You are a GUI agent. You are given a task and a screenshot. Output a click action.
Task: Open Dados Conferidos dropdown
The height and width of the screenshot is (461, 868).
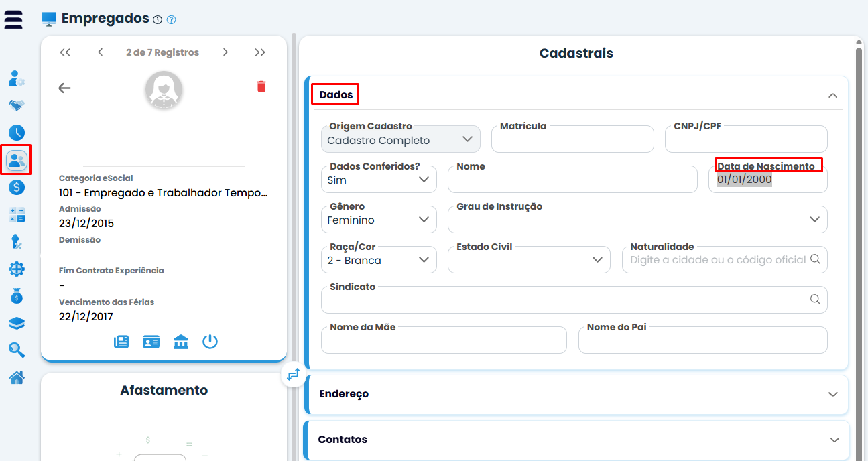pos(379,180)
